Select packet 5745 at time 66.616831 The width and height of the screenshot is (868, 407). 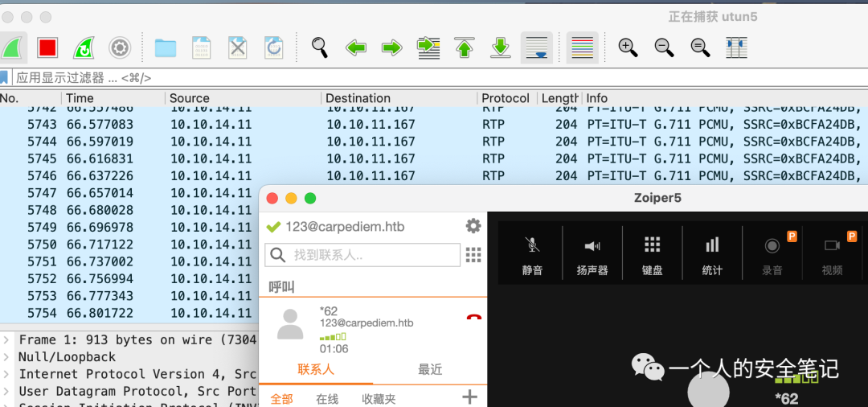pos(434,158)
